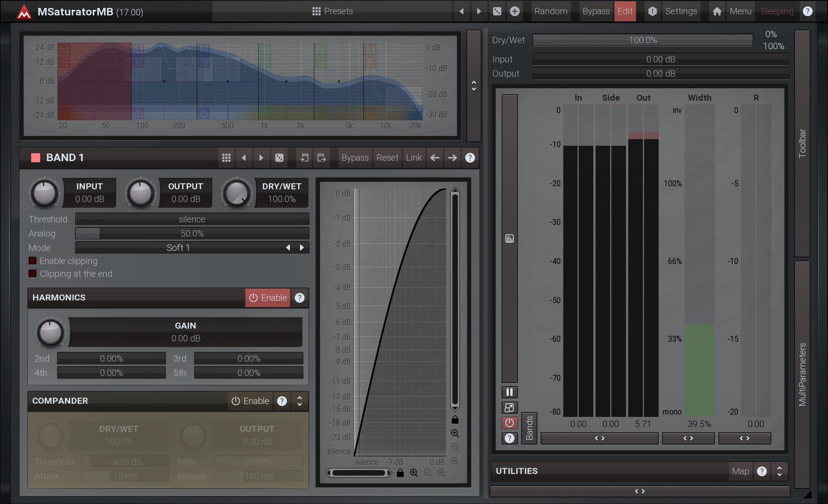The height and width of the screenshot is (504, 828).
Task: Click the Analog 50.0% slider
Action: click(192, 234)
